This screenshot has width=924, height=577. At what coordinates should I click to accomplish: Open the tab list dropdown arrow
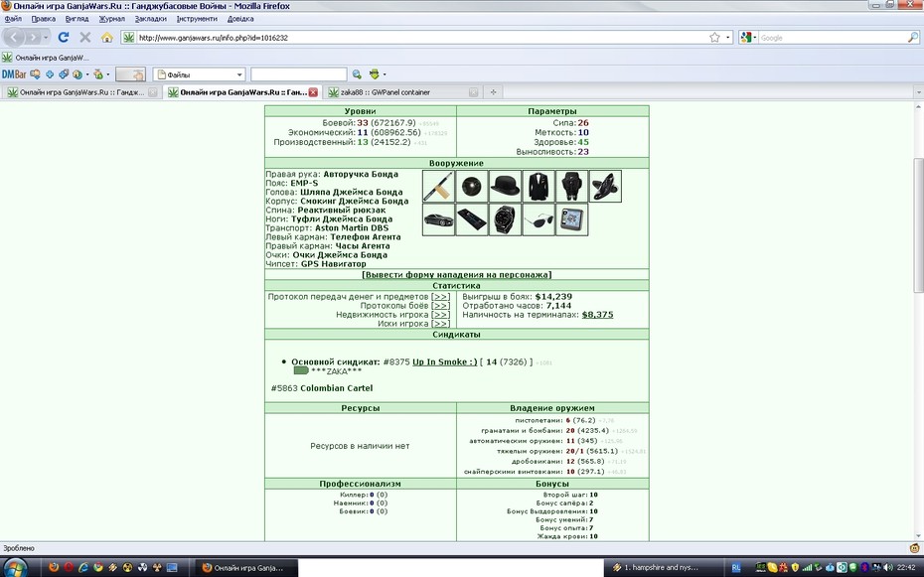(918, 92)
